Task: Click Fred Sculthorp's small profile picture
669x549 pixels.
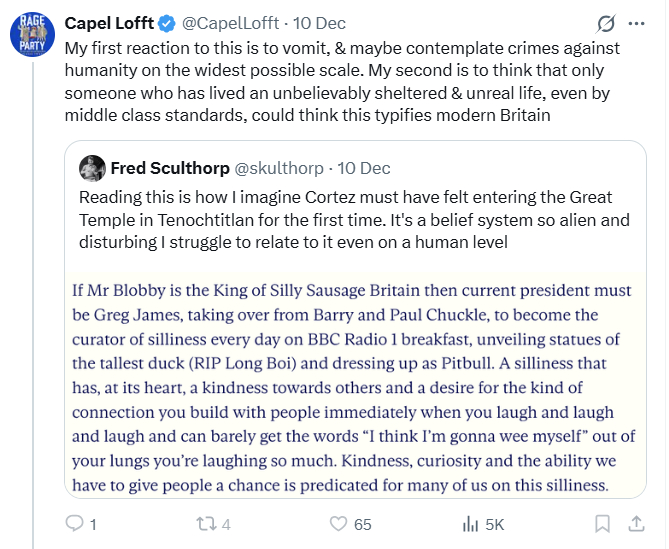Action: [x=92, y=167]
